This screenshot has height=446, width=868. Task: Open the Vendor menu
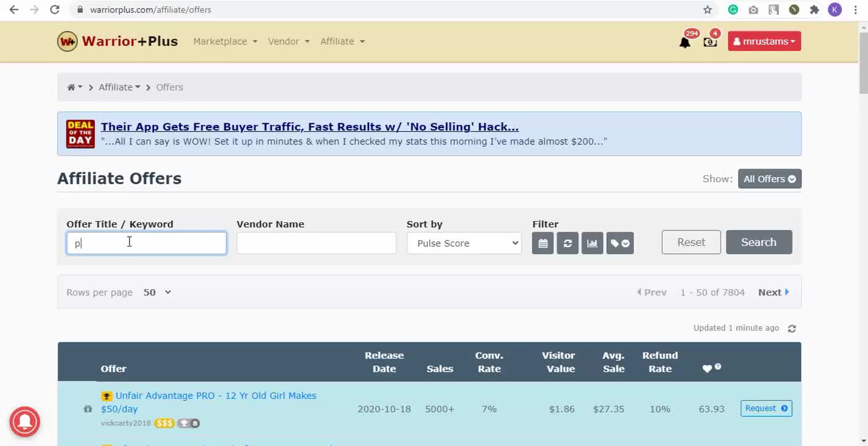pyautogui.click(x=289, y=42)
